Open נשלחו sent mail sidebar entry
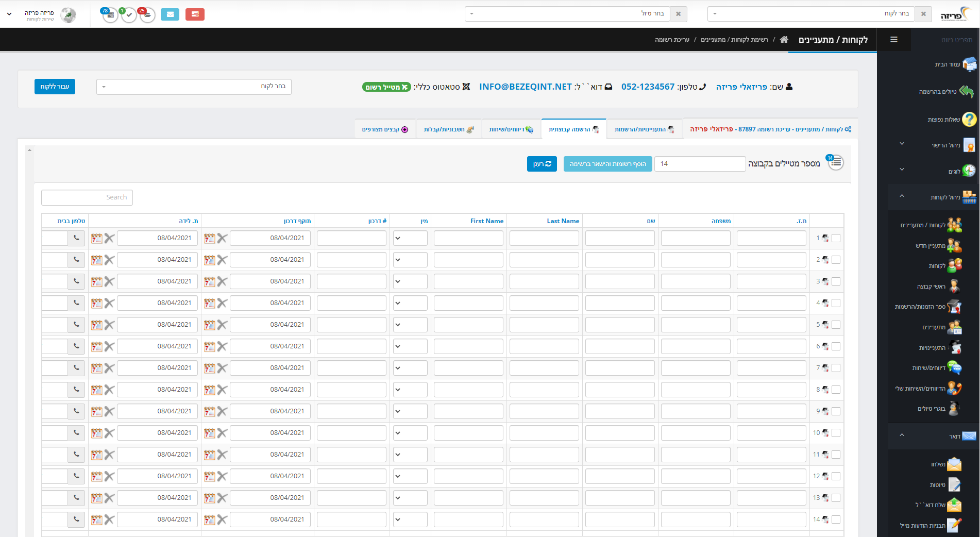Screen dimensions: 980x537 point(946,464)
